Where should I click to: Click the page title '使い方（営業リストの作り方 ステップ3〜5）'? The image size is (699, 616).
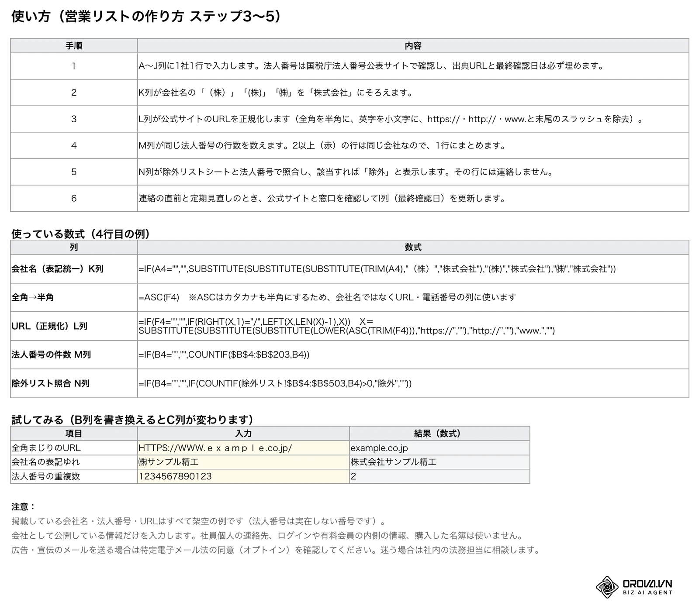click(x=146, y=17)
